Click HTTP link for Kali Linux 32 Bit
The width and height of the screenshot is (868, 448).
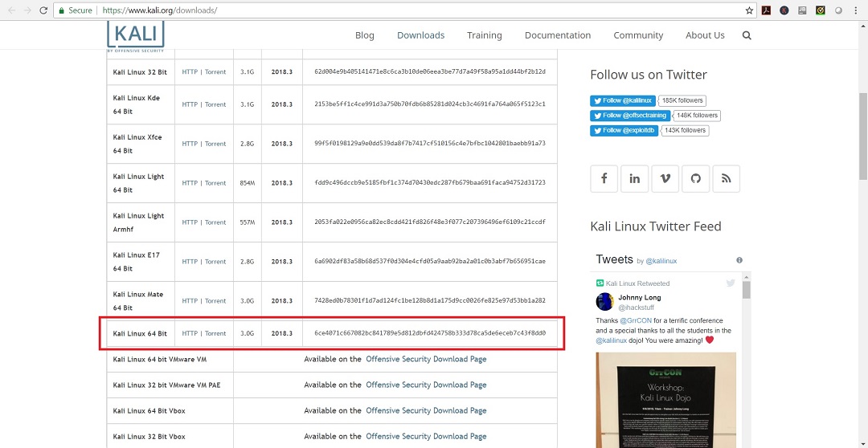tap(190, 72)
